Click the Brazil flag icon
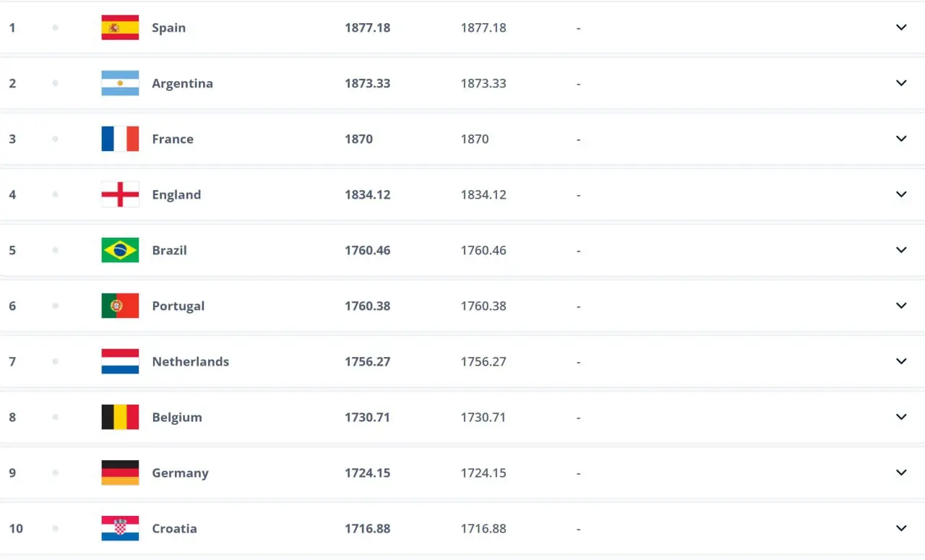This screenshot has height=560, width=925. click(120, 250)
